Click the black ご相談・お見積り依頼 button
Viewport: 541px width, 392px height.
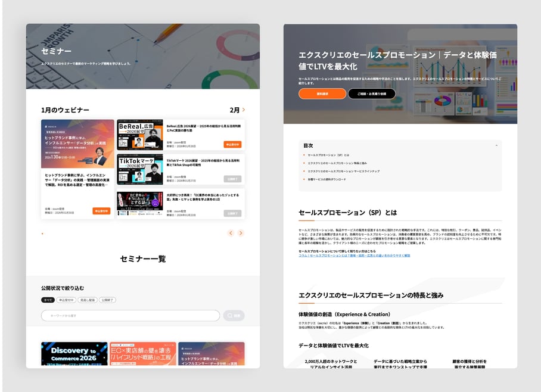pyautogui.click(x=371, y=94)
